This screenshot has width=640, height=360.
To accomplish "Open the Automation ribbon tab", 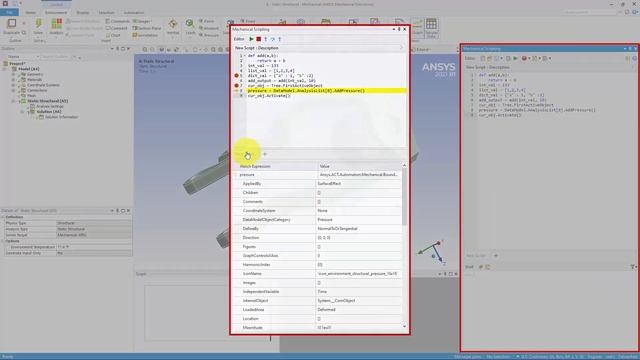I will pyautogui.click(x=134, y=13).
